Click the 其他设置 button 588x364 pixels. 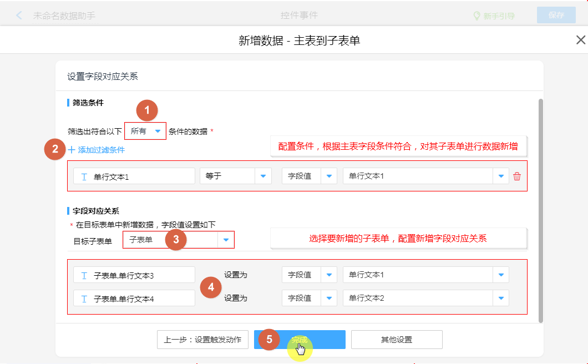[396, 340]
